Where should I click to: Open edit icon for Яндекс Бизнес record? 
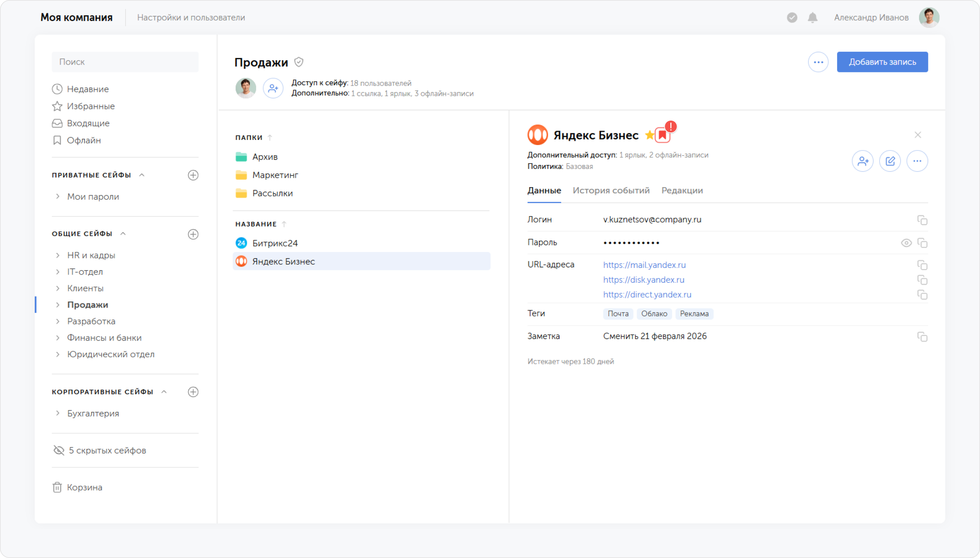890,161
